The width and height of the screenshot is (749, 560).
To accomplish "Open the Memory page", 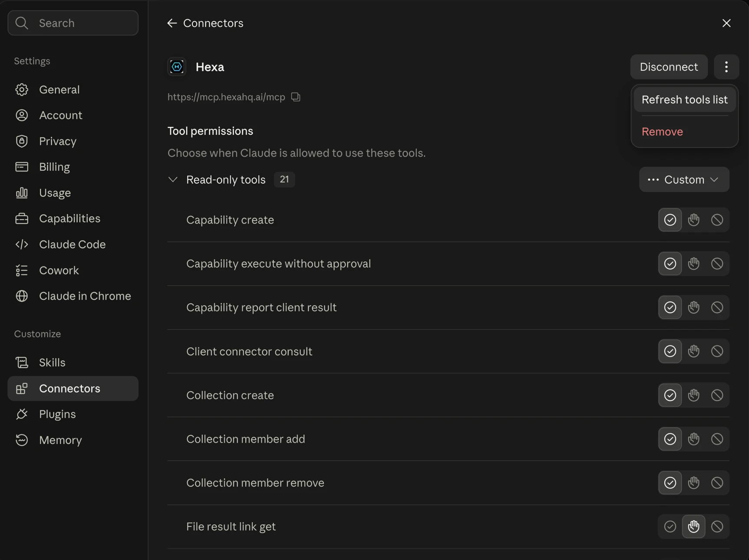I will (x=73, y=440).
